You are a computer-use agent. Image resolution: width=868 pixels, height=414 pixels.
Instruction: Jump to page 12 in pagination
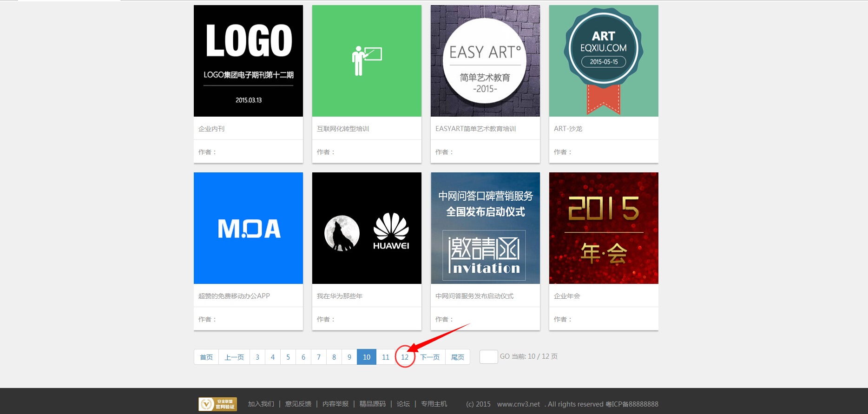coord(405,357)
